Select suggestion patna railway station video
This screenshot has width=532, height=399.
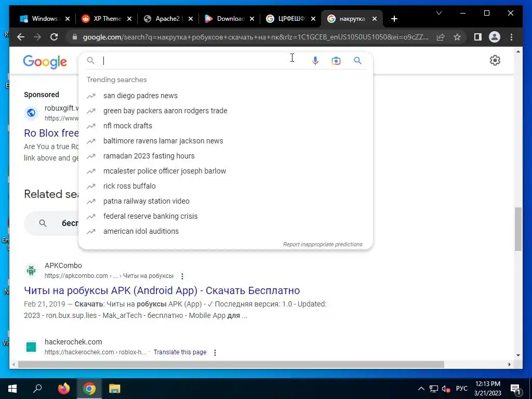(225, 201)
